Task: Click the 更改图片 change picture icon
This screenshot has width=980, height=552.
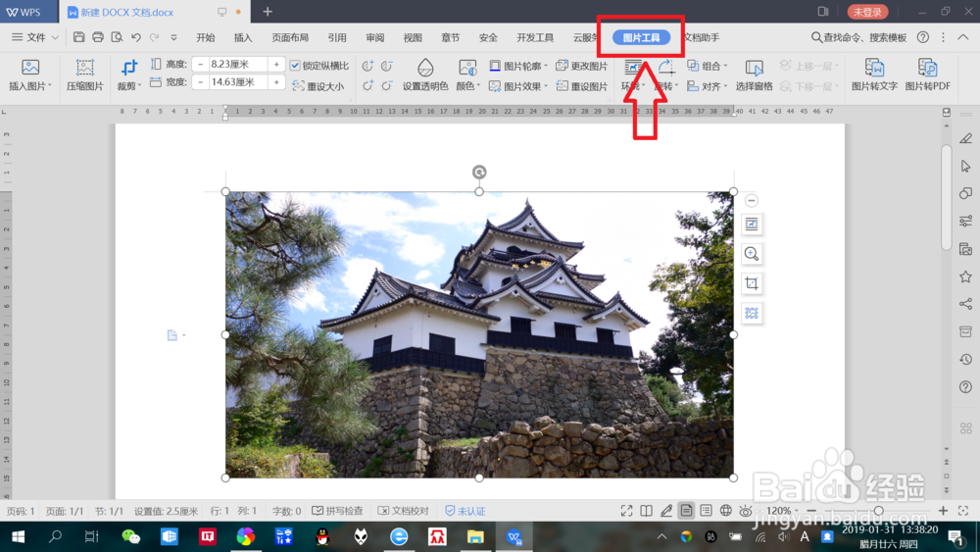Action: click(582, 66)
